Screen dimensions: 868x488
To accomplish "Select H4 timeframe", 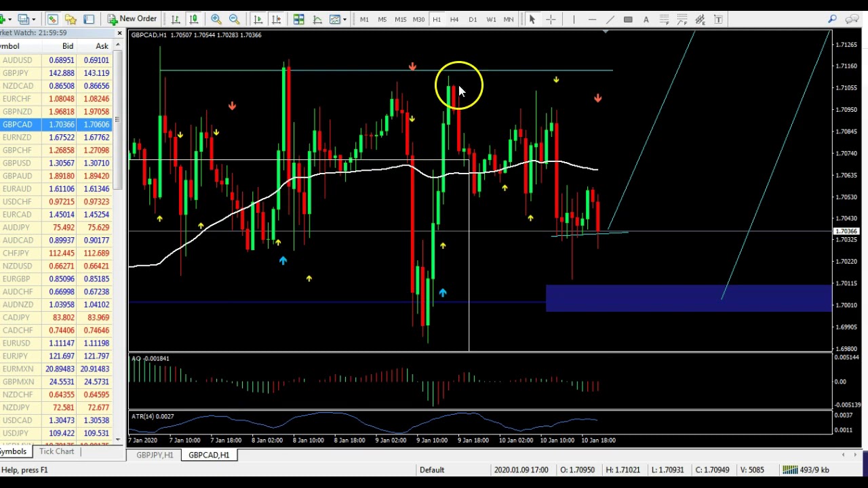I will point(454,19).
